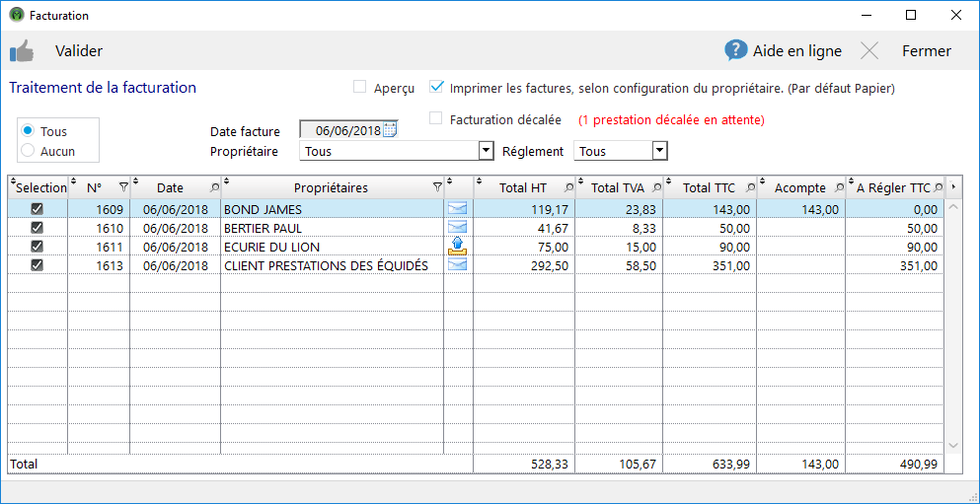The width and height of the screenshot is (980, 504).
Task: Select the Aucun radio button
Action: pyautogui.click(x=28, y=151)
